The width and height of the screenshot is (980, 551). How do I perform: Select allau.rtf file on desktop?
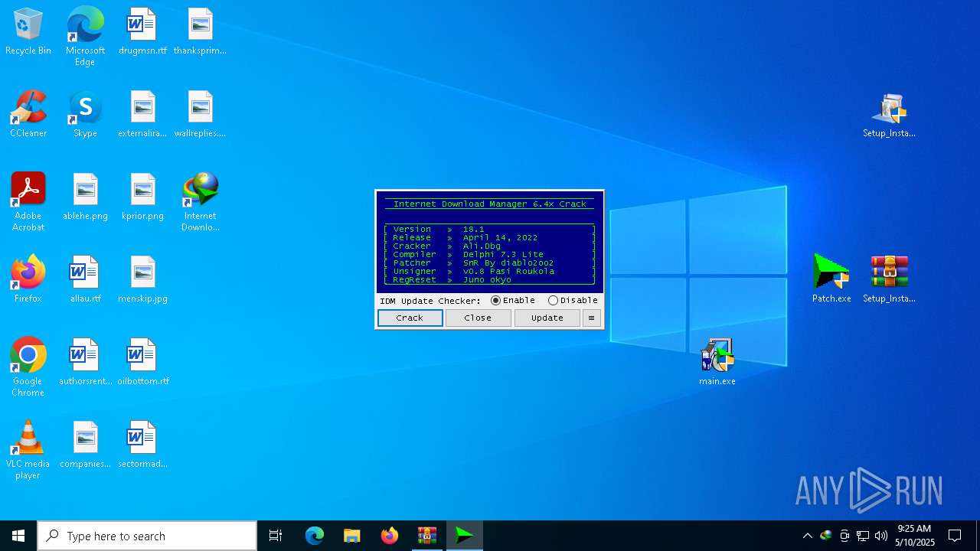click(x=85, y=280)
